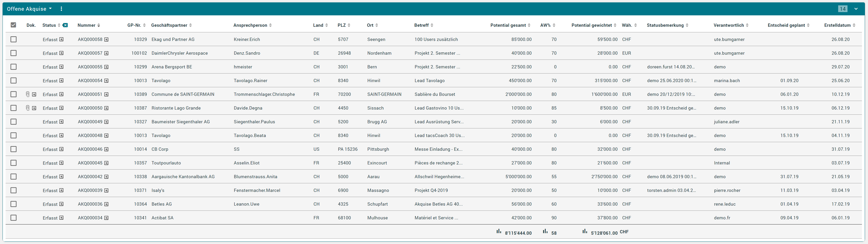This screenshot has width=868, height=244.
Task: Sort by Land column header
Action: click(320, 25)
